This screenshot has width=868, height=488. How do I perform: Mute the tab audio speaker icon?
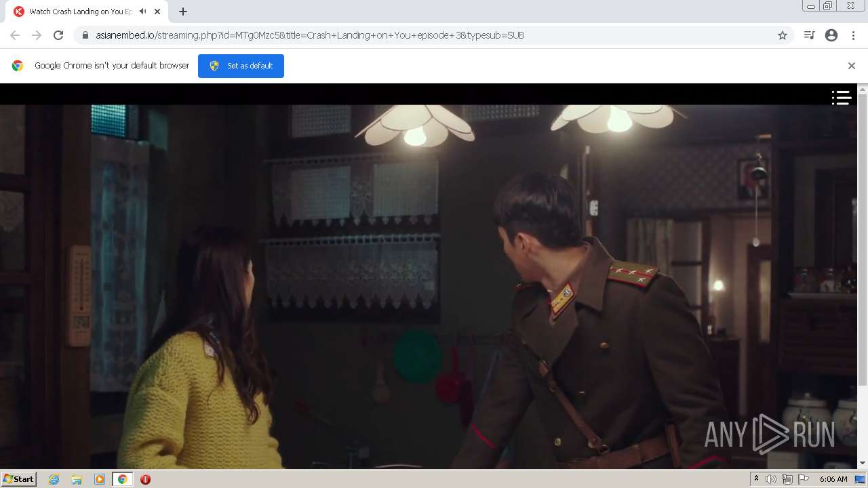pos(142,12)
